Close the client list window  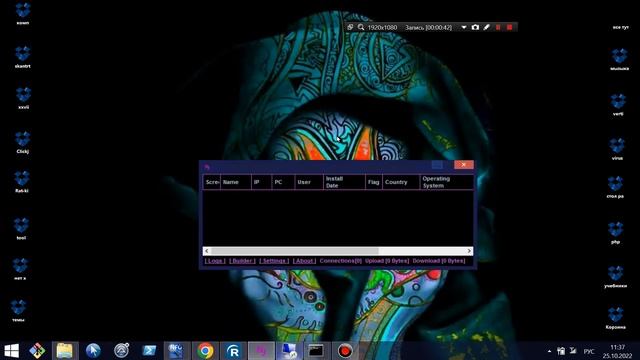pos(464,164)
